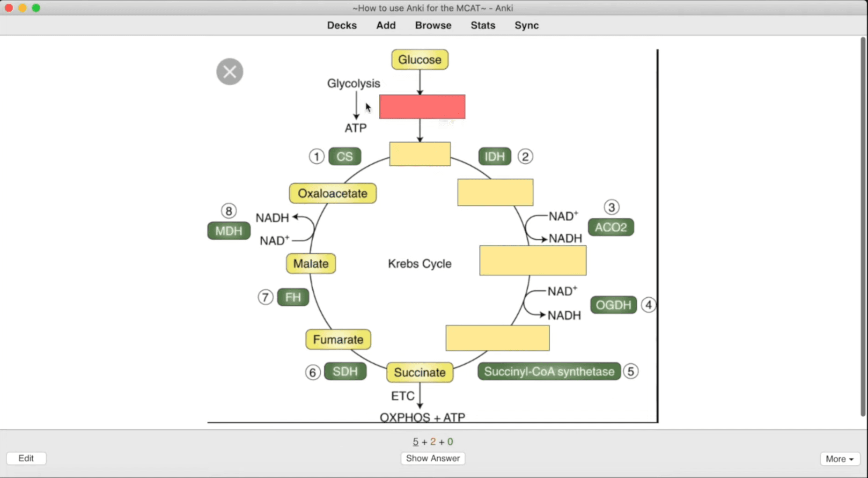Click the green SDH enzyme label

[345, 371]
